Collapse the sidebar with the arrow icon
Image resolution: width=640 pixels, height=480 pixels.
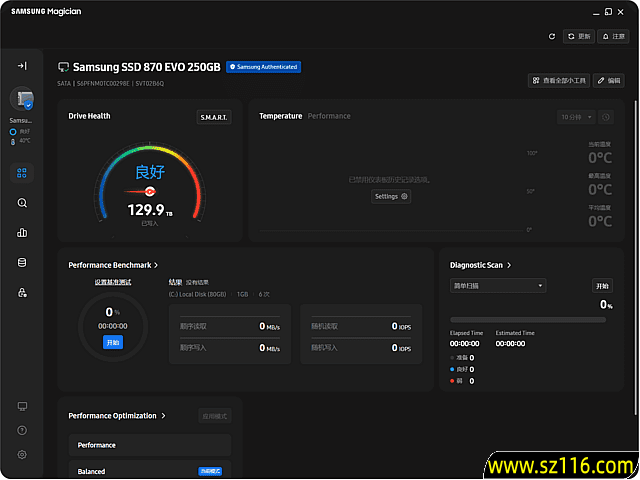(x=22, y=66)
